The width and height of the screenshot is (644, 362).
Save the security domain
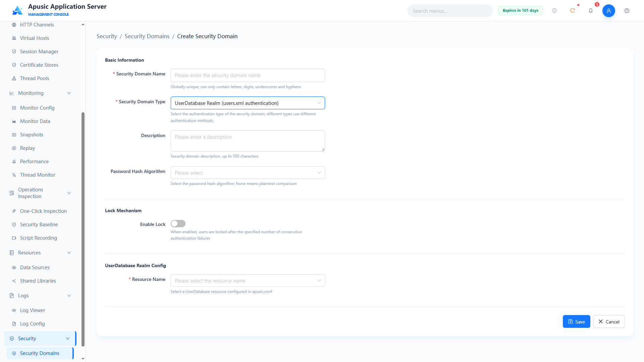click(576, 321)
